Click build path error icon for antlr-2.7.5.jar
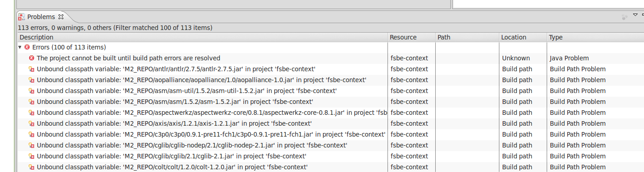The height and width of the screenshot is (172, 644). [x=31, y=69]
